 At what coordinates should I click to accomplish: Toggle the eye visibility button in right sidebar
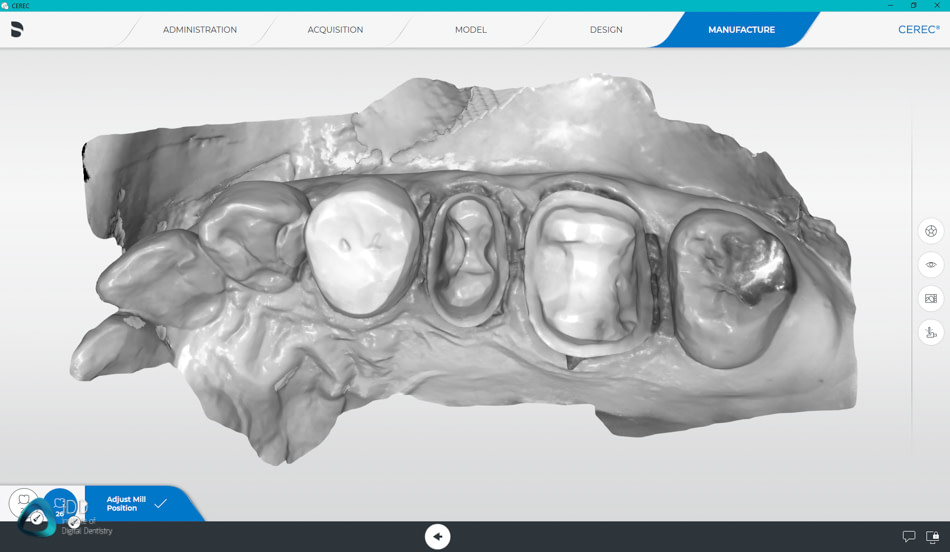(931, 265)
